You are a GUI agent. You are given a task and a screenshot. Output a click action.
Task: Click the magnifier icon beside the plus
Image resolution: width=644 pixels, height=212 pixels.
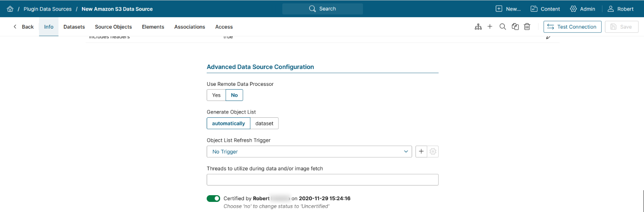(502, 26)
